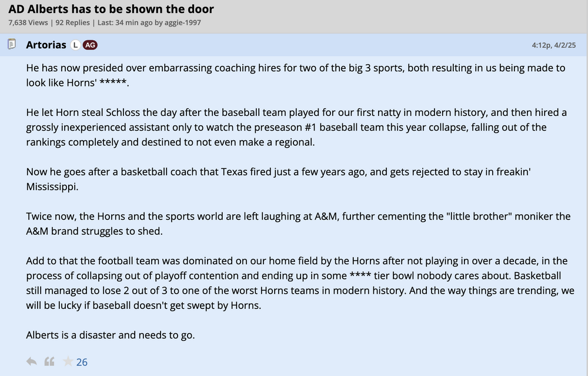Click the line "Alberts is a disaster"
This screenshot has width=588, height=376.
pyautogui.click(x=111, y=335)
